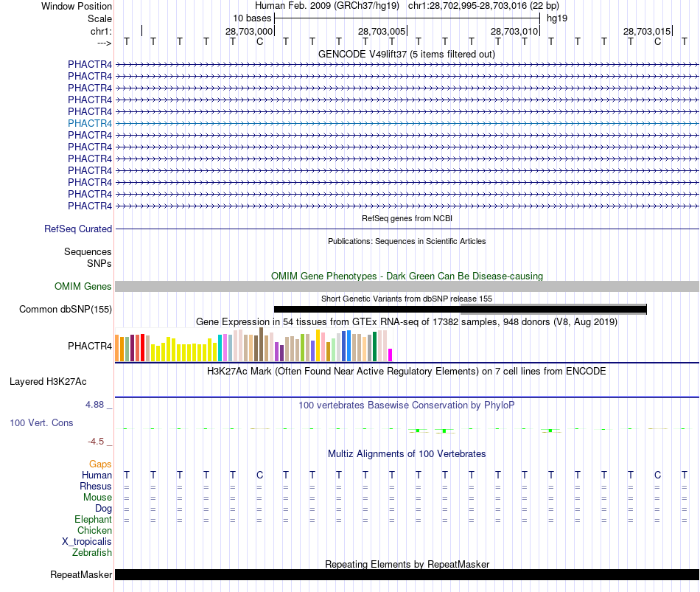Click the Sequences track label

tap(88, 252)
